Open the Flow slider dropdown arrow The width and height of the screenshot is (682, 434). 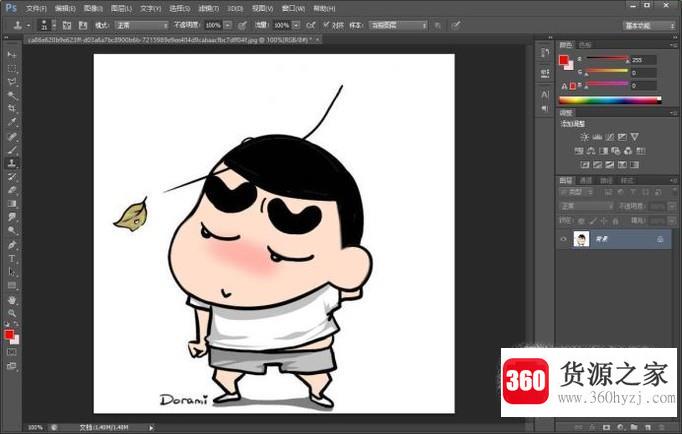296,25
